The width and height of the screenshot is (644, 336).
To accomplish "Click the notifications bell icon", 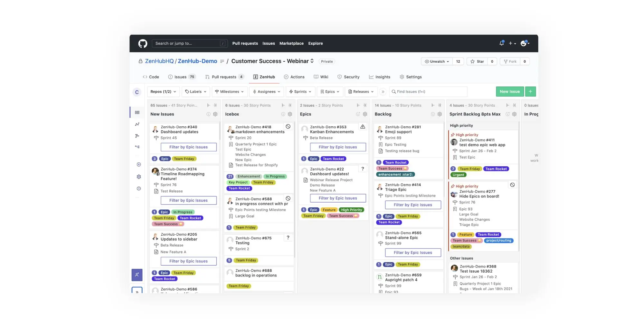I will point(501,43).
